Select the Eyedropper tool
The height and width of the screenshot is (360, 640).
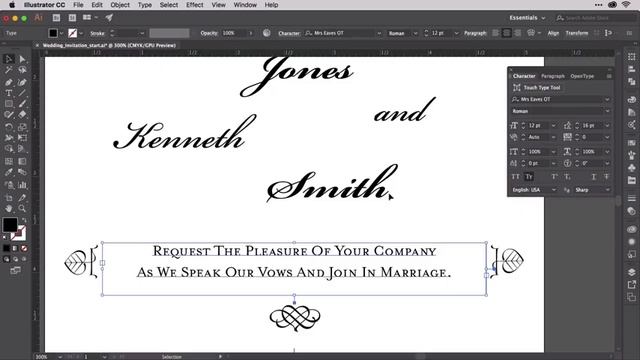click(x=9, y=172)
